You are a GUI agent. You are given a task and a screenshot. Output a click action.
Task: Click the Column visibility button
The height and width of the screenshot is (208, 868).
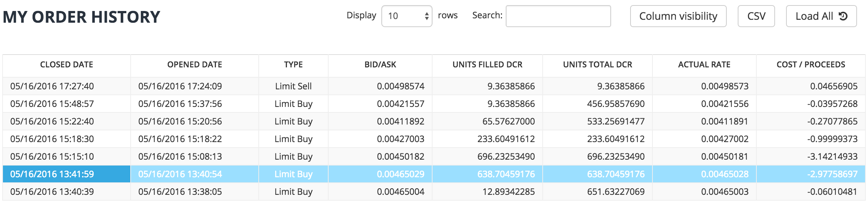678,16
